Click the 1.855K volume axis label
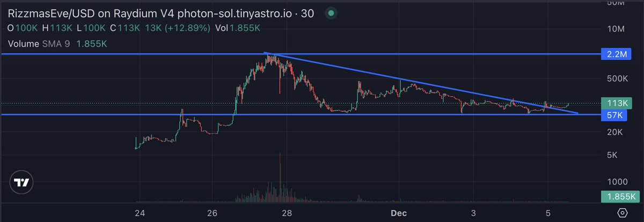 click(619, 197)
